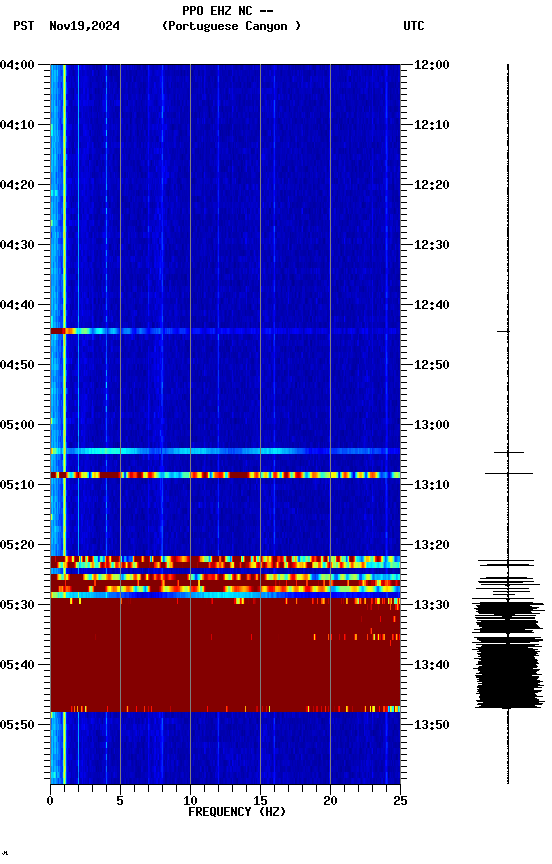552x864 pixels.
Task: Click the '25' frequency axis tick label
Action: (400, 801)
